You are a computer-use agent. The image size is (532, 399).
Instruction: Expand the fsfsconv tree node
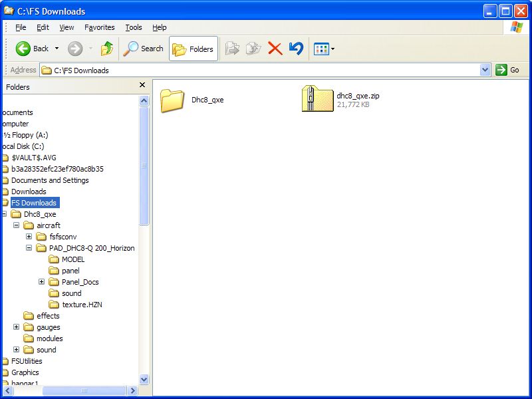click(x=29, y=237)
